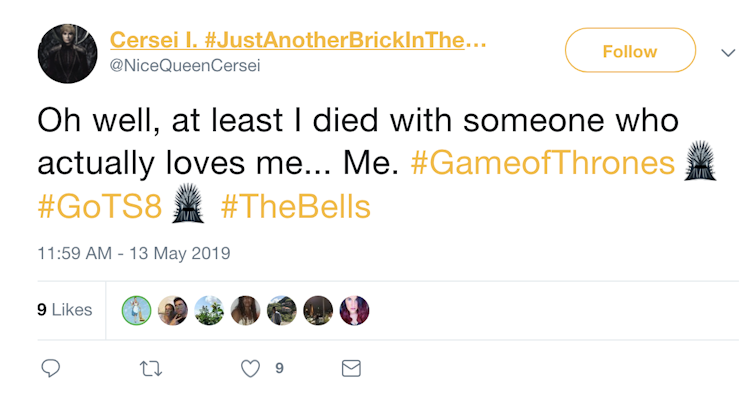Send tweet via direct message envelope
Screen dimensions: 754x412
coord(351,369)
